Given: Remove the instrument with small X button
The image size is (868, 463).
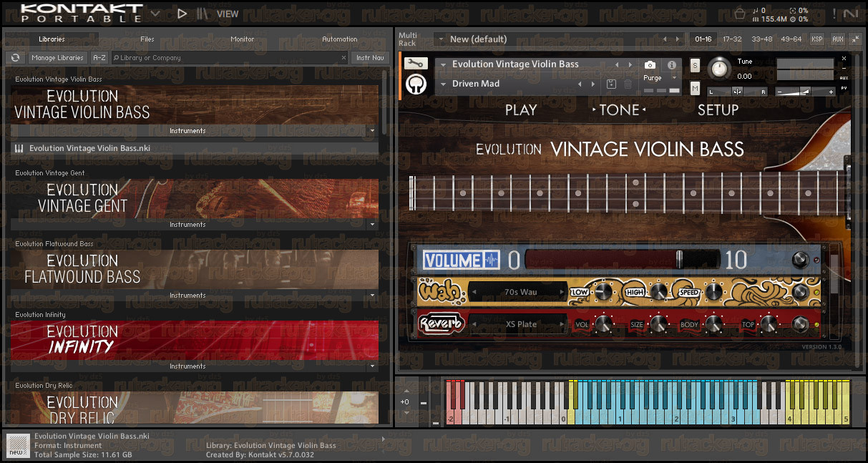Looking at the screenshot, I should pos(844,58).
